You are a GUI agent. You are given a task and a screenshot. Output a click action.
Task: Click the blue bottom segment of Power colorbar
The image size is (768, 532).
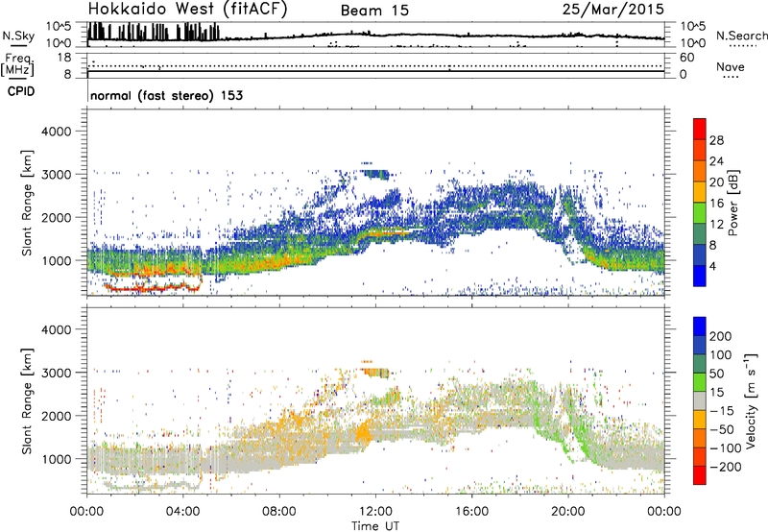pos(700,276)
